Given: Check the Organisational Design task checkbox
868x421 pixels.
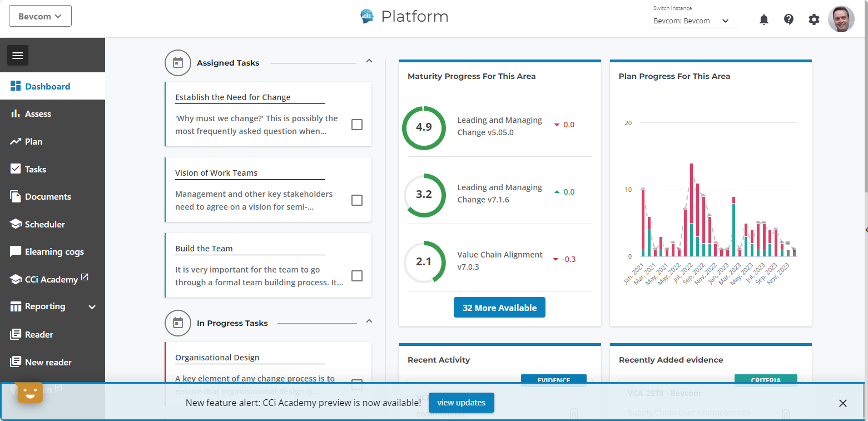Looking at the screenshot, I should (x=357, y=384).
